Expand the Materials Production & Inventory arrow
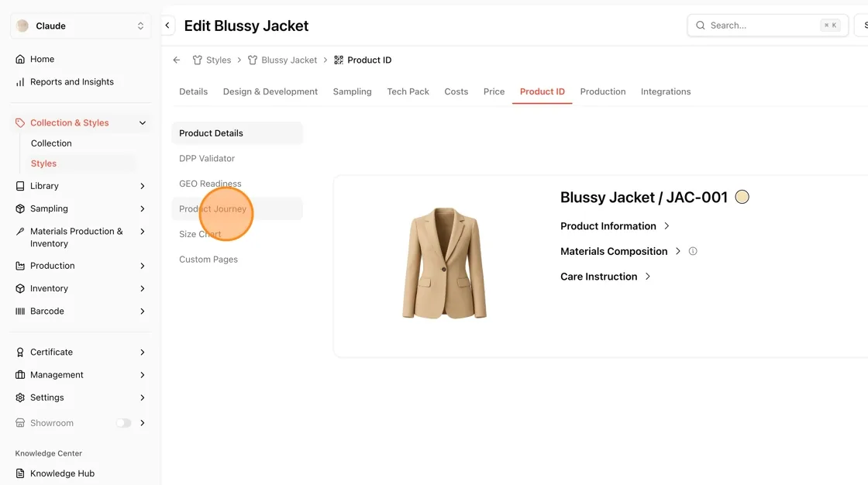The image size is (868, 485). (143, 232)
